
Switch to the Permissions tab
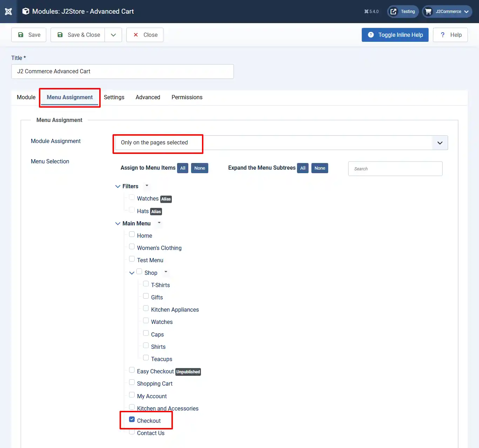point(187,97)
